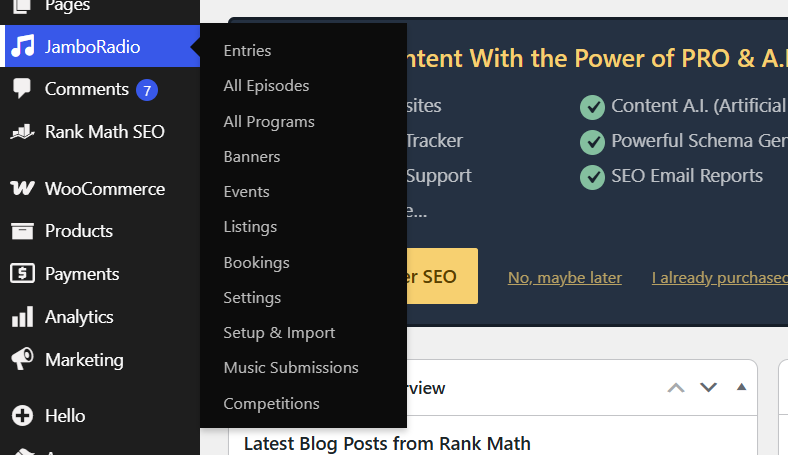Click the Marketing megaphone icon
This screenshot has width=788, height=455.
22,359
